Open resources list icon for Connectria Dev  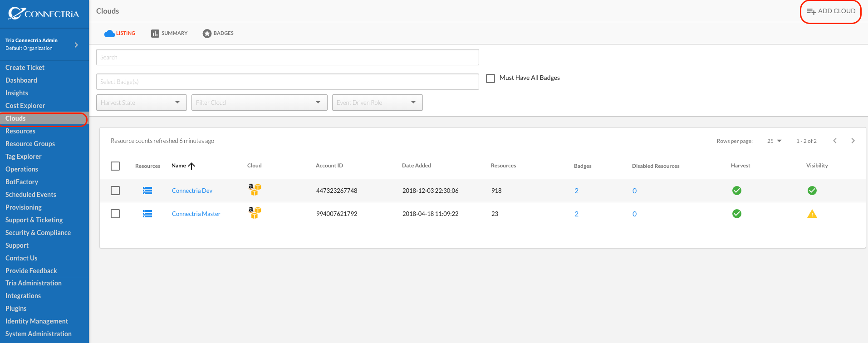coord(147,191)
